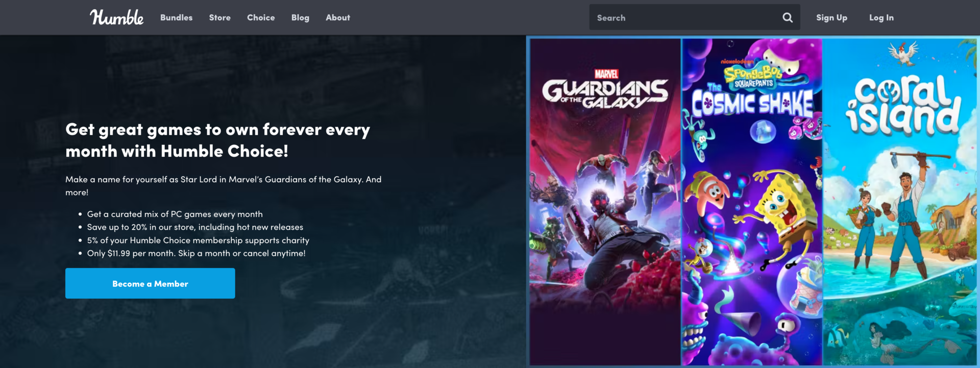Click the search magnifier icon
Screen dimensions: 980x368
788,17
